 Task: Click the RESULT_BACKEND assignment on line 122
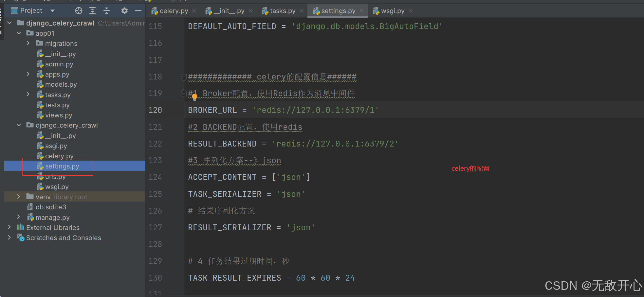click(x=293, y=144)
